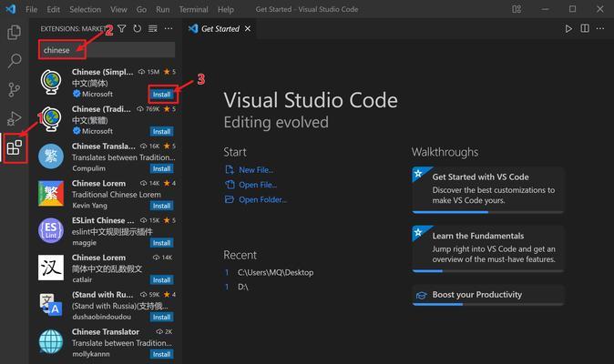Screen dimensions: 614x364
Task: Open the View menu
Action: (118, 9)
